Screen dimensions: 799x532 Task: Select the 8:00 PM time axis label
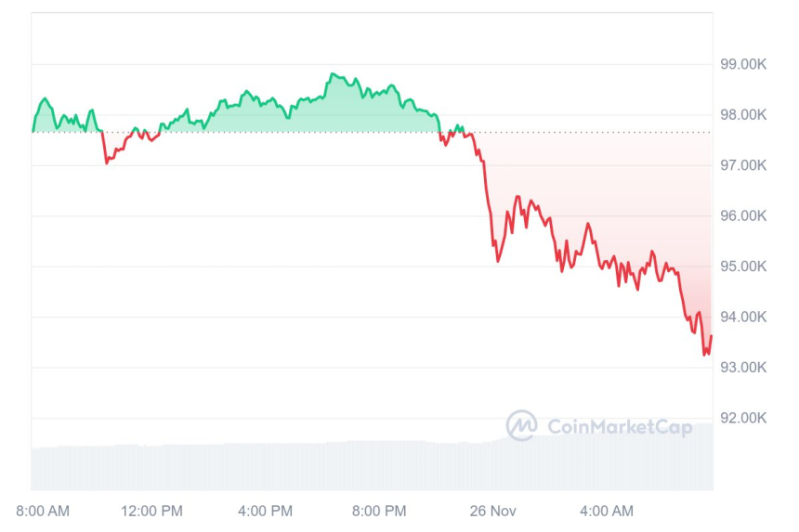380,511
